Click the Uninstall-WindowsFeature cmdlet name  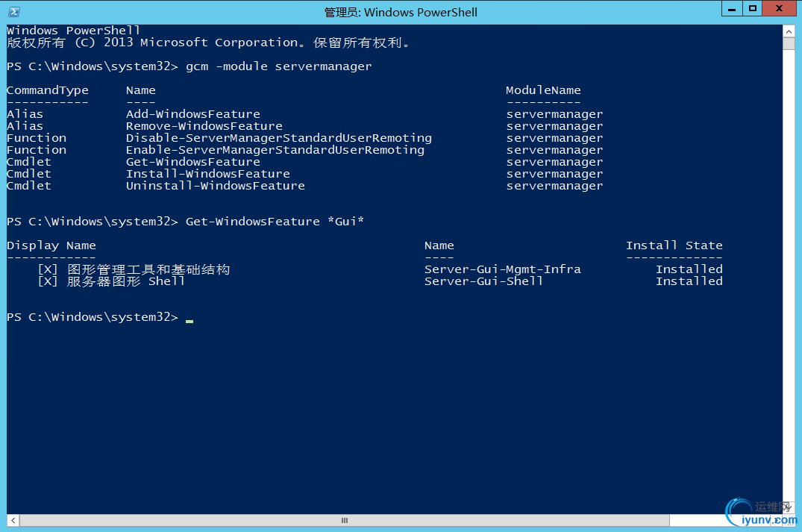[215, 186]
